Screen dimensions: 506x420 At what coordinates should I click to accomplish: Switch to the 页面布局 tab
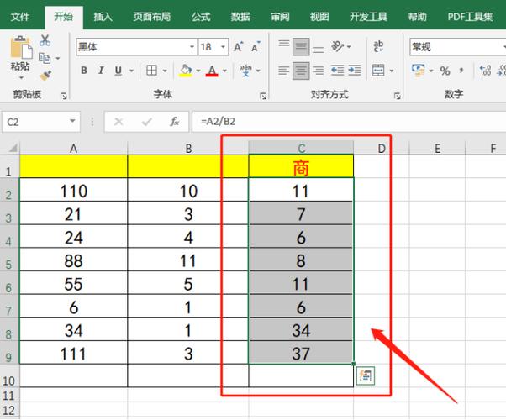point(152,17)
